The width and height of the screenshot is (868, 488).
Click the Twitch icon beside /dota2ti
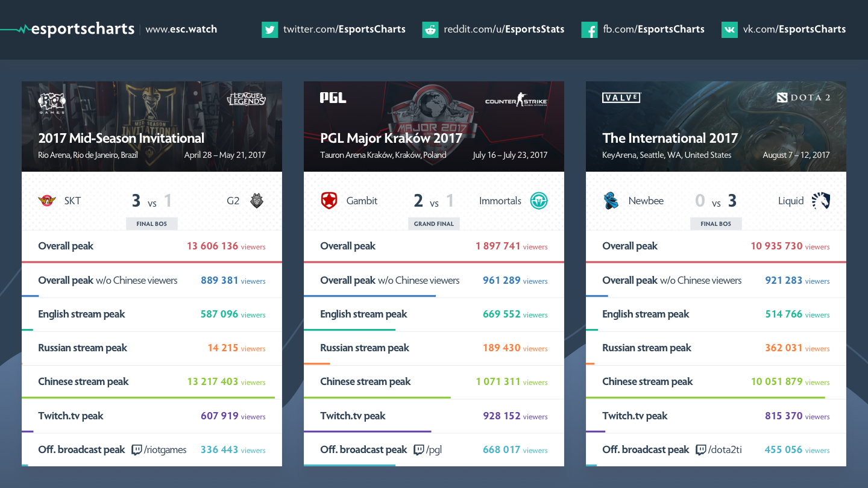coord(701,450)
